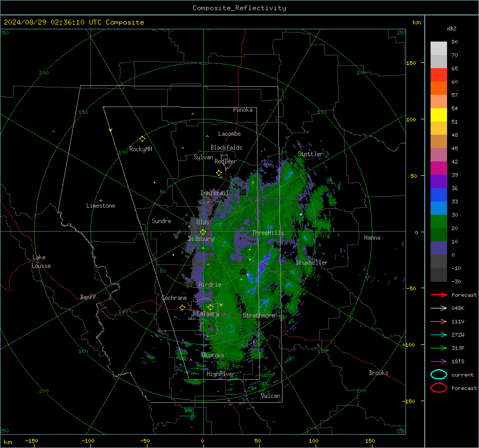The width and height of the screenshot is (479, 448).
Task: Select the red 60-65 dBZ swatch
Action: (439, 75)
